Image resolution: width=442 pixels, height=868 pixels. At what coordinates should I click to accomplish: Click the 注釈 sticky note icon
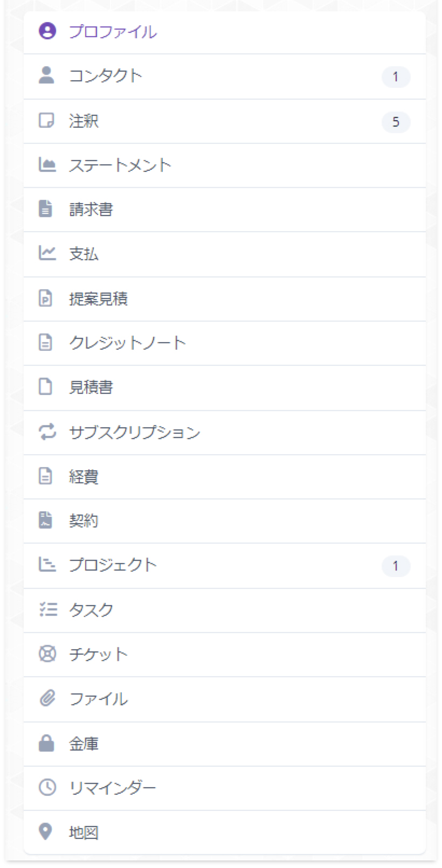47,120
